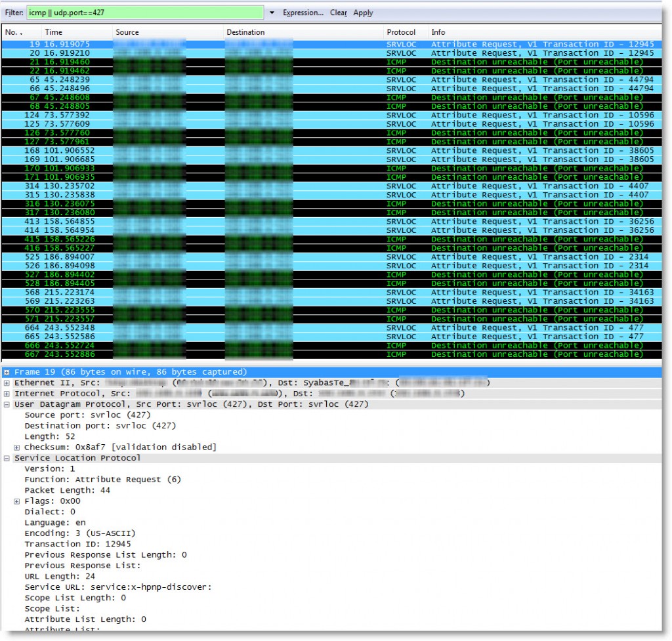
Task: Expand the Internet Protocol details node
Action: (7, 394)
